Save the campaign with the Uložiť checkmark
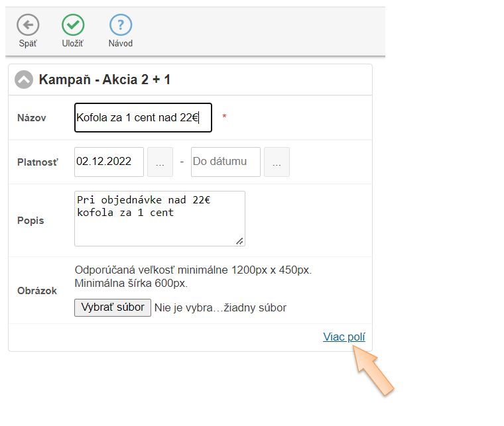 [x=73, y=26]
